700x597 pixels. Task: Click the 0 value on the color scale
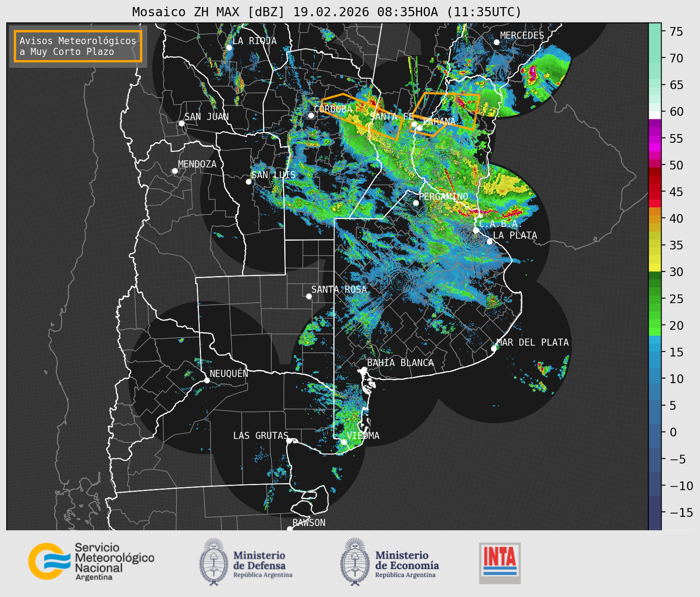(673, 432)
